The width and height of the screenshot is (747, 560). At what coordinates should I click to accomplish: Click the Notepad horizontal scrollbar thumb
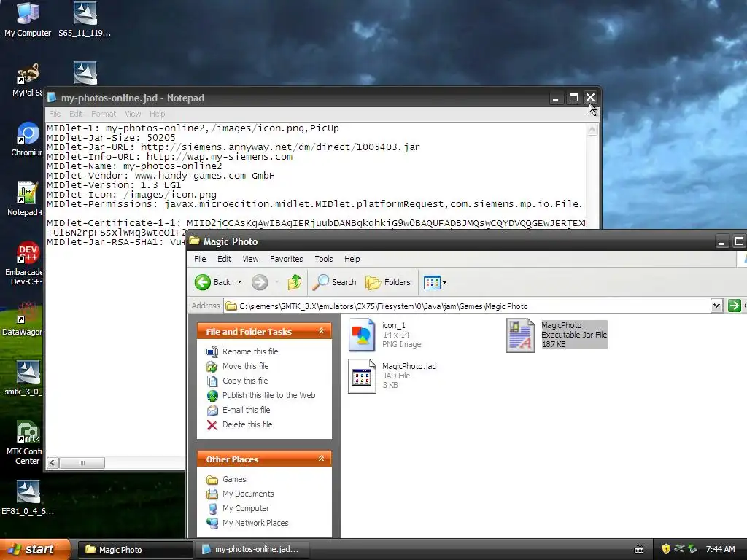pos(82,463)
